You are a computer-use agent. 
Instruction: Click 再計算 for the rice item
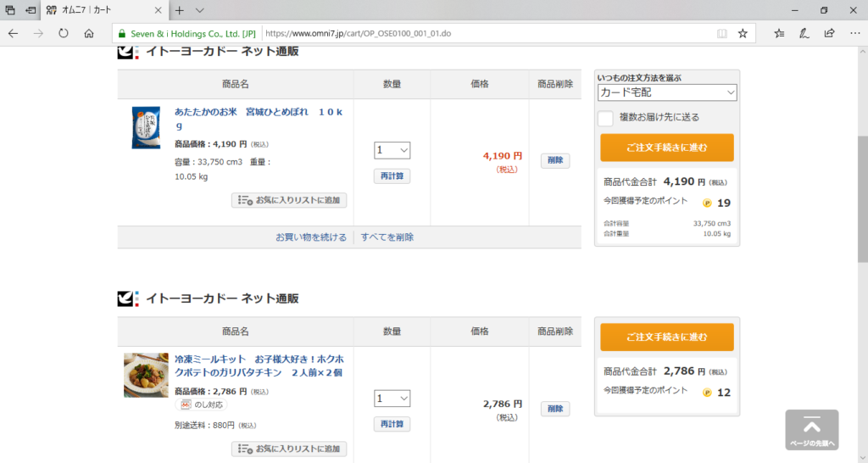(x=392, y=176)
